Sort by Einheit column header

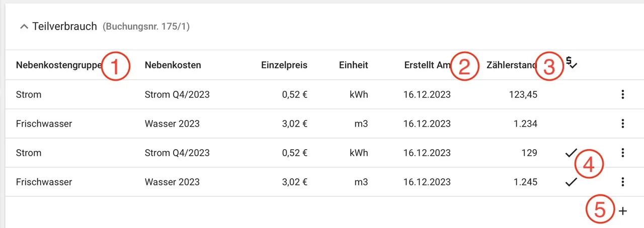pos(353,65)
